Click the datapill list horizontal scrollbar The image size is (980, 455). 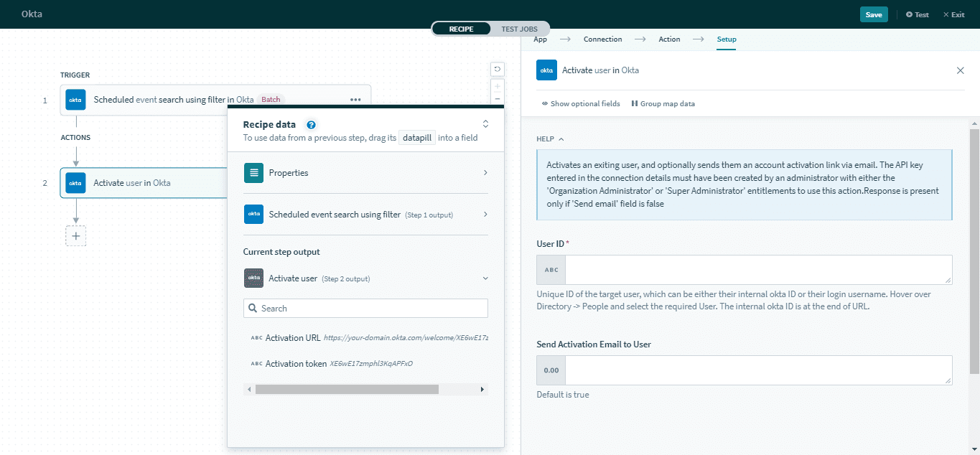pyautogui.click(x=346, y=389)
